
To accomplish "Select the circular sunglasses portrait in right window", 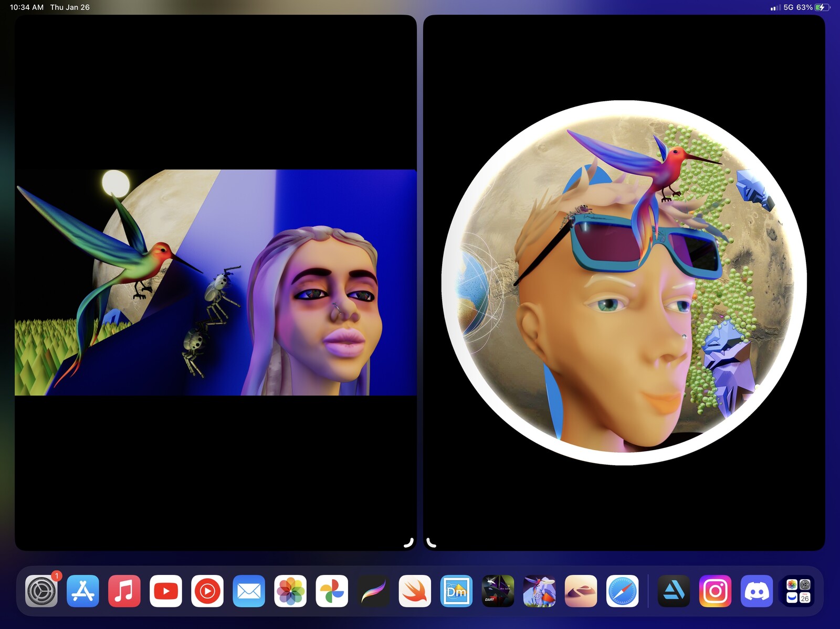I will (x=624, y=283).
